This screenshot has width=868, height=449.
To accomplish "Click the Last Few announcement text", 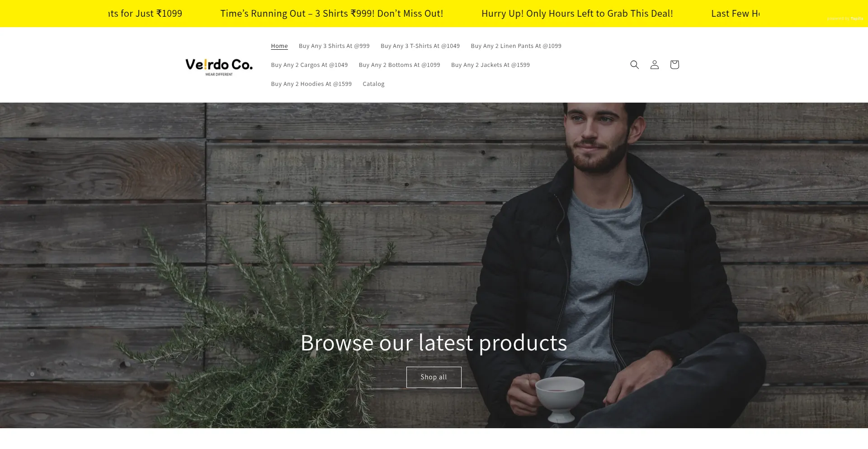I will [735, 14].
